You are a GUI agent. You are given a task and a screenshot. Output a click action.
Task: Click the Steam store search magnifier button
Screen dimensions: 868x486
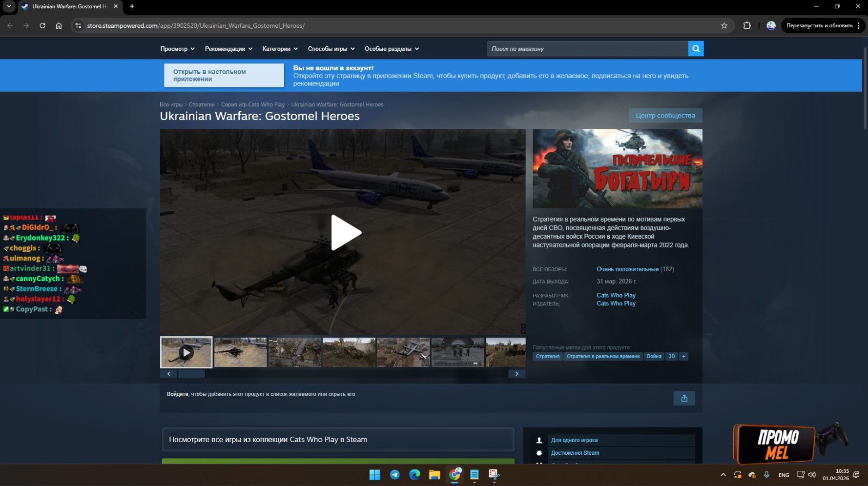[696, 49]
